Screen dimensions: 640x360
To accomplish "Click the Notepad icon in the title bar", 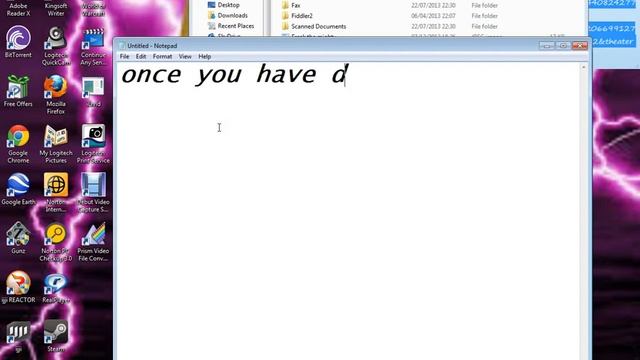I will tap(122, 46).
